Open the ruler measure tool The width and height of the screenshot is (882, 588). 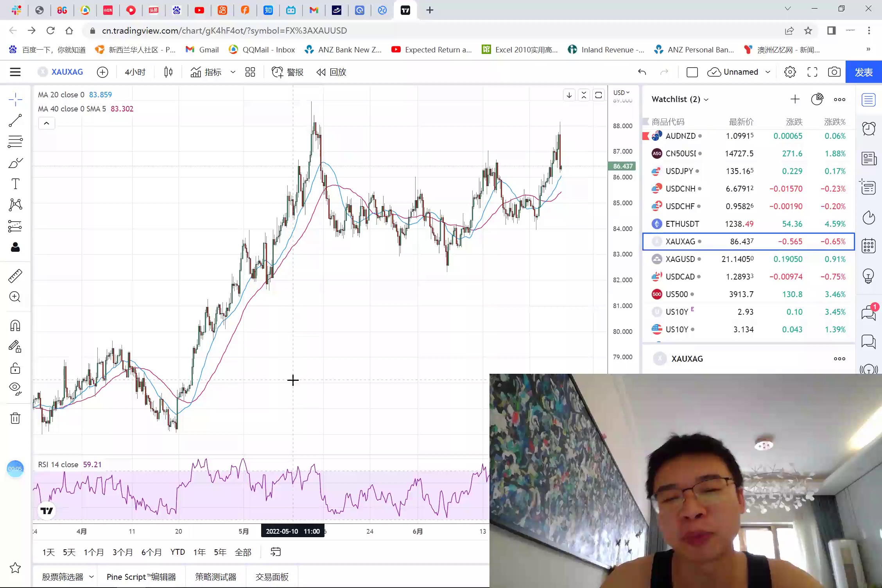15,276
